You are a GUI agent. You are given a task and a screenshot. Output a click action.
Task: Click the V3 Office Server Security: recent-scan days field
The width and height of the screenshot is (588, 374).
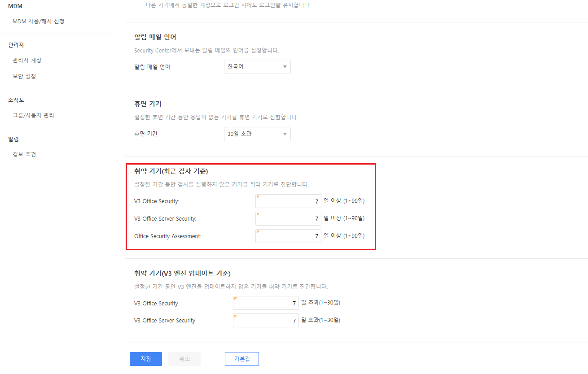(288, 219)
